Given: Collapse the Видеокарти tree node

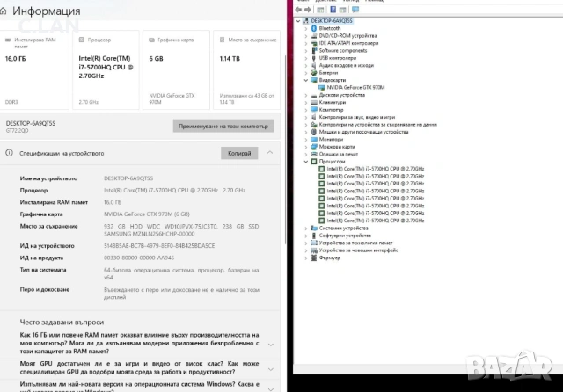Looking at the screenshot, I should [305, 80].
